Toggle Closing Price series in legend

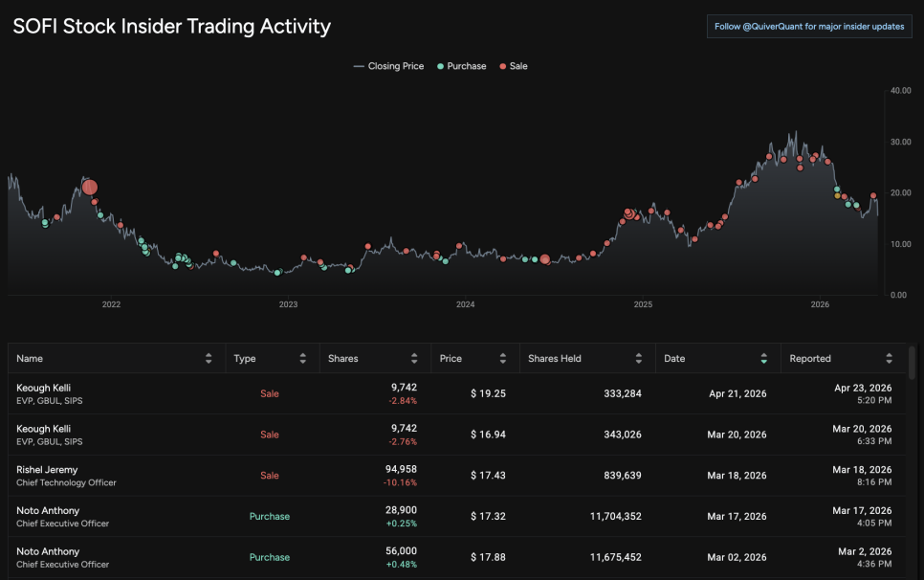point(389,66)
